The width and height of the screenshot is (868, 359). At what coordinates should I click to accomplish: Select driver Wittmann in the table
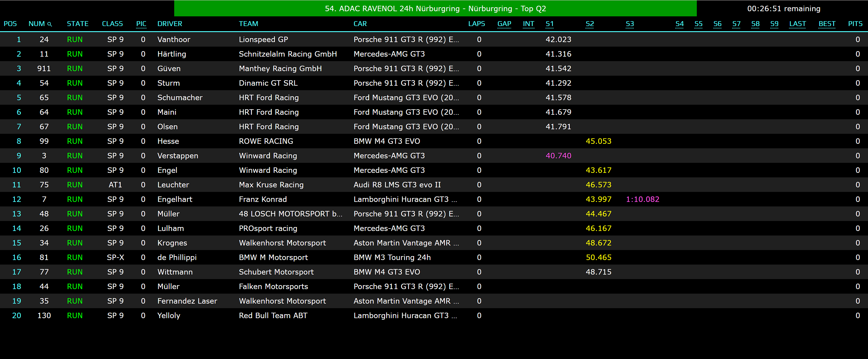pyautogui.click(x=175, y=272)
